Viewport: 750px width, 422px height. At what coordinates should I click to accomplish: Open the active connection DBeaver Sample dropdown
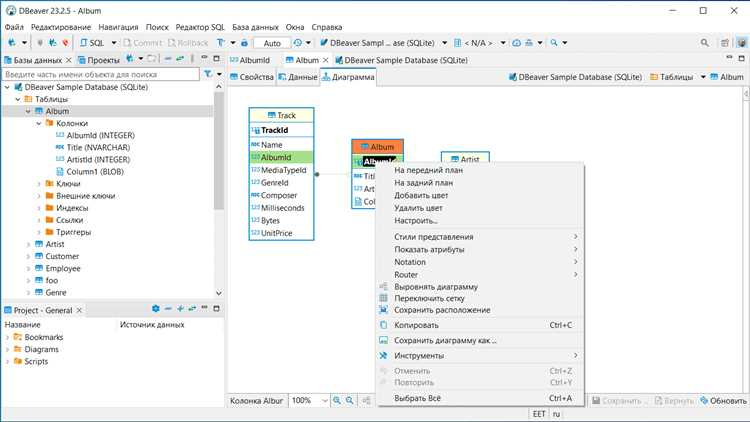(x=444, y=43)
